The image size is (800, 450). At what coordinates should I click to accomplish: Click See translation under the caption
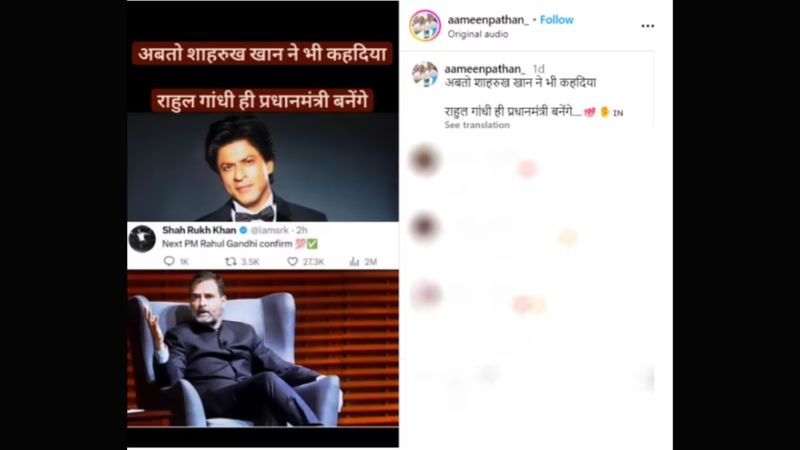coord(477,125)
